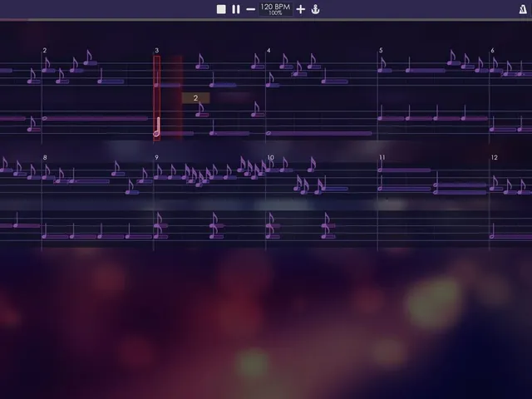Image resolution: width=532 pixels, height=399 pixels.
Task: Jump to measure 11 marker
Action: pos(382,157)
